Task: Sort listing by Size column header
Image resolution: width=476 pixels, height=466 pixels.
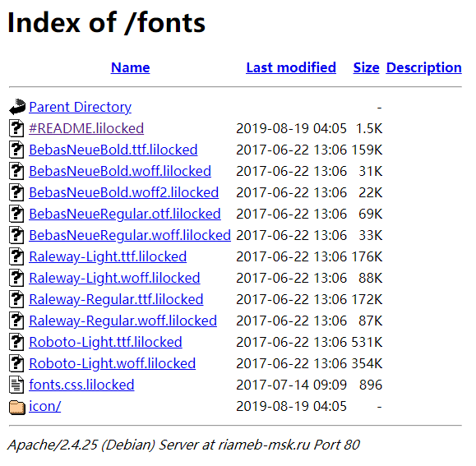Action: click(366, 67)
